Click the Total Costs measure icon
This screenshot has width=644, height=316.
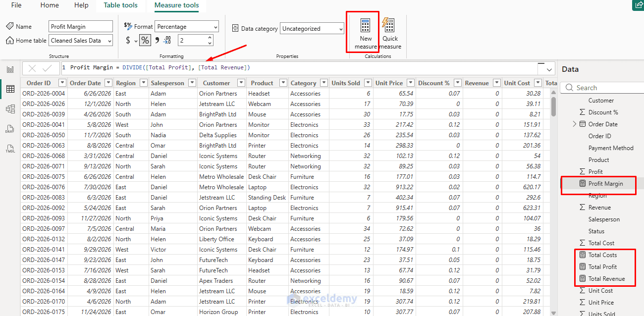tap(583, 255)
